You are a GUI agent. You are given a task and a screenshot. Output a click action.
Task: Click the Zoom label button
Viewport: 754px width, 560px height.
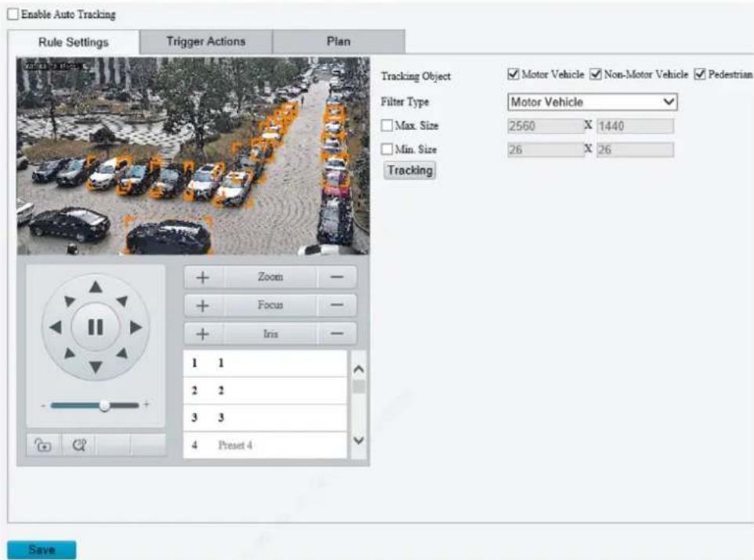(270, 277)
